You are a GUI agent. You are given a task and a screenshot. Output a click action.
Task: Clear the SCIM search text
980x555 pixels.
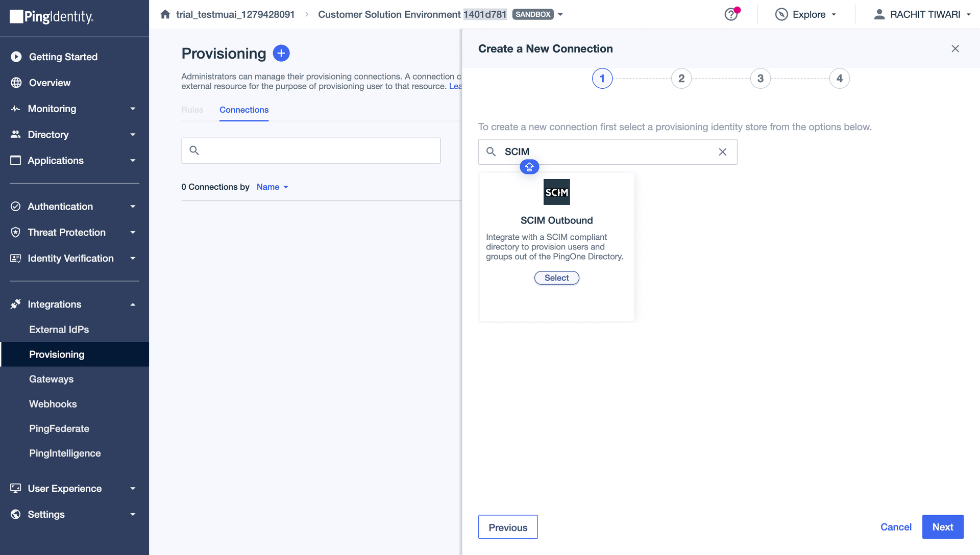point(722,152)
